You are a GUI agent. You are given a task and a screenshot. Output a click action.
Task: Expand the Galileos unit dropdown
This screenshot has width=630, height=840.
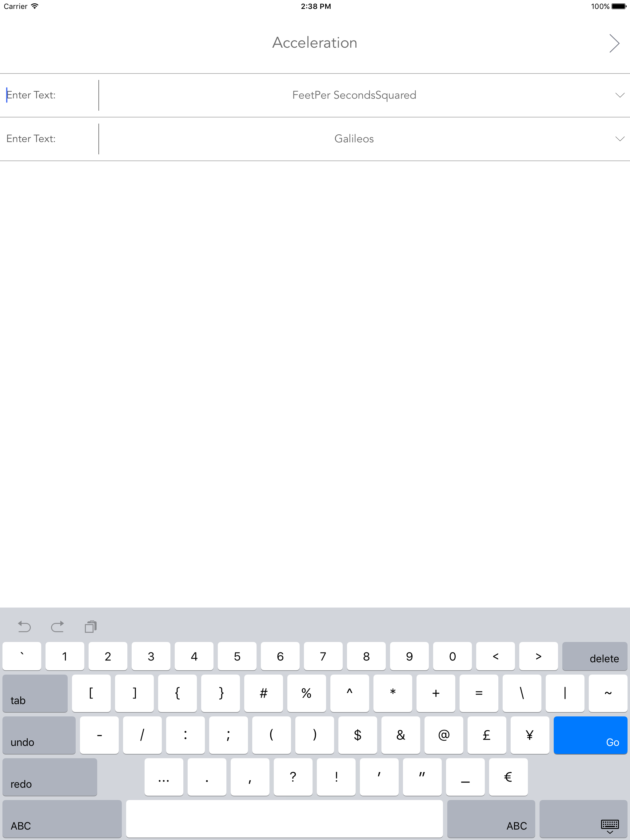point(354,139)
